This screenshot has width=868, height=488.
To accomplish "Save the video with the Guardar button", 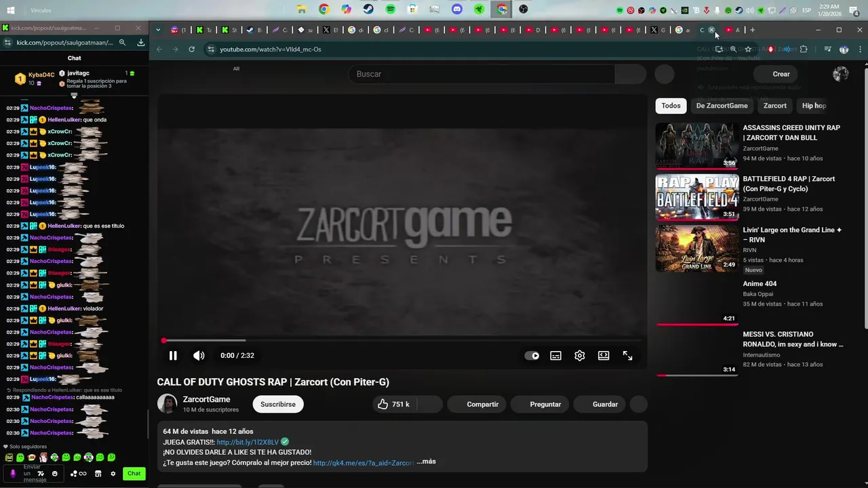I will 599,404.
